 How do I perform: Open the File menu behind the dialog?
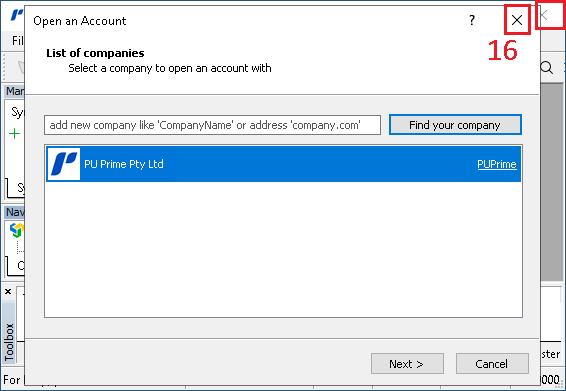18,40
